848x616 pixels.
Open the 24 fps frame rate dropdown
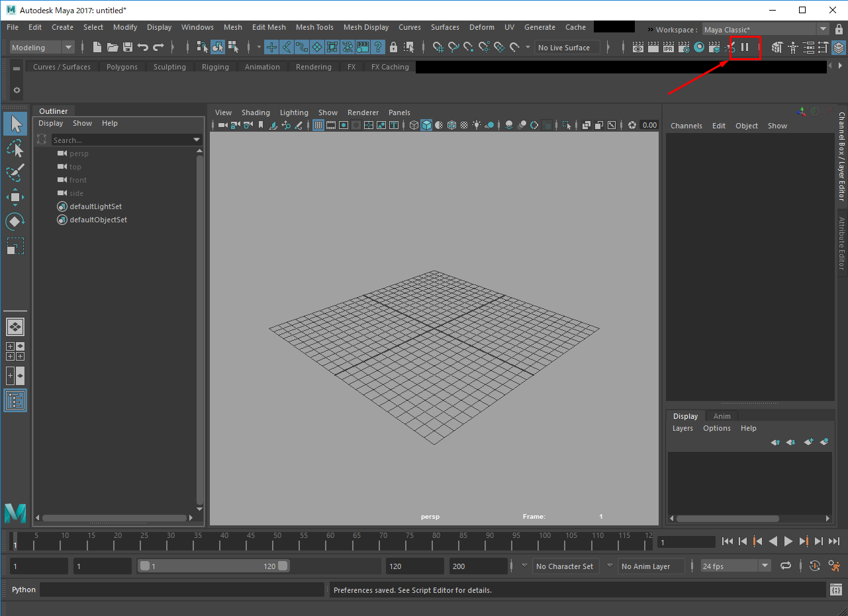click(x=735, y=566)
